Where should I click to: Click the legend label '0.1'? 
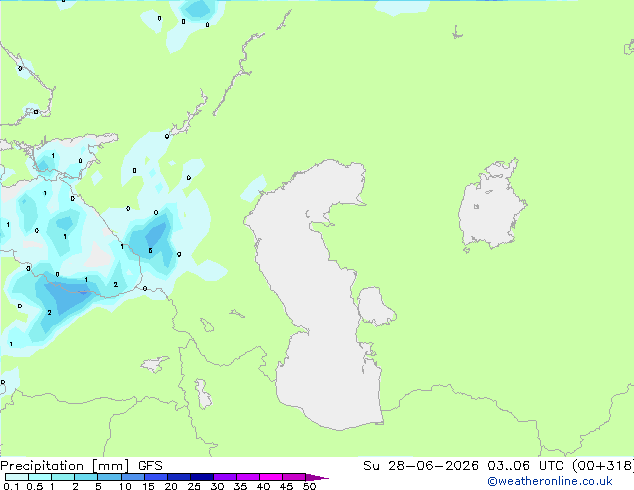[11, 486]
